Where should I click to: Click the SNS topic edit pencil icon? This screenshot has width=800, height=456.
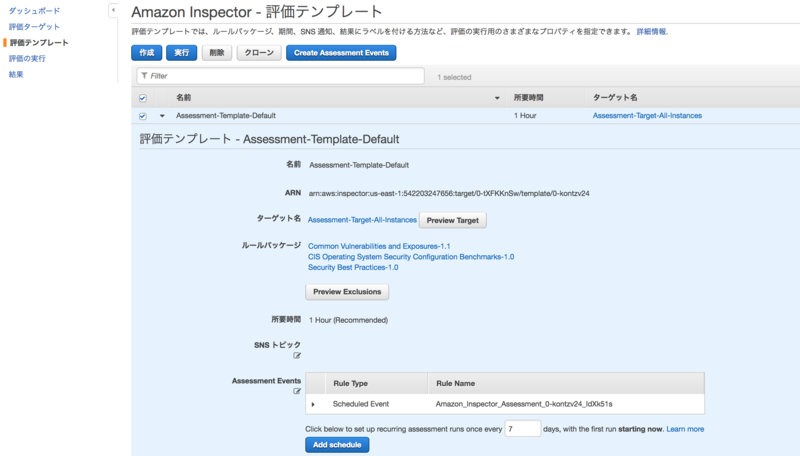[x=297, y=356]
